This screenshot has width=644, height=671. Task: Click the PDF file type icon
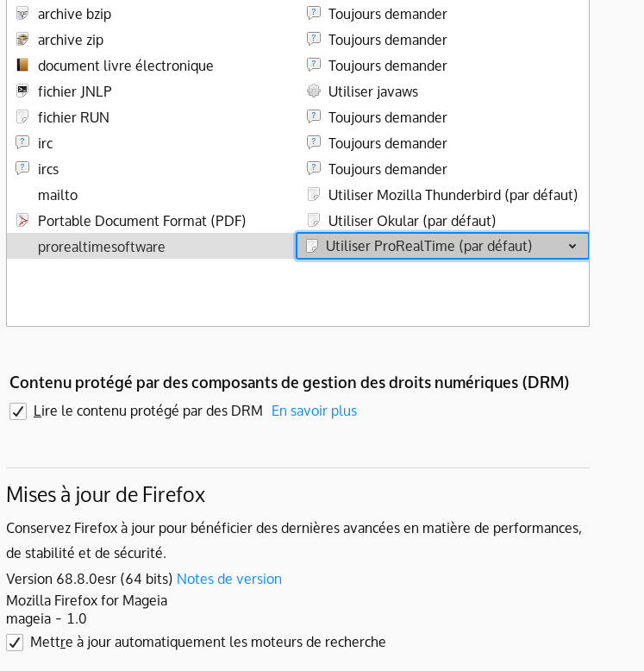tap(22, 221)
